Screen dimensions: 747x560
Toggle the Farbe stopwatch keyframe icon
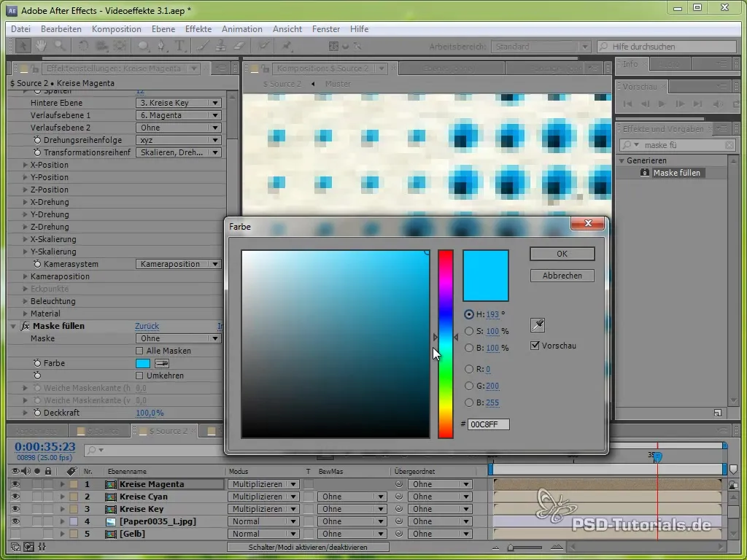(38, 363)
